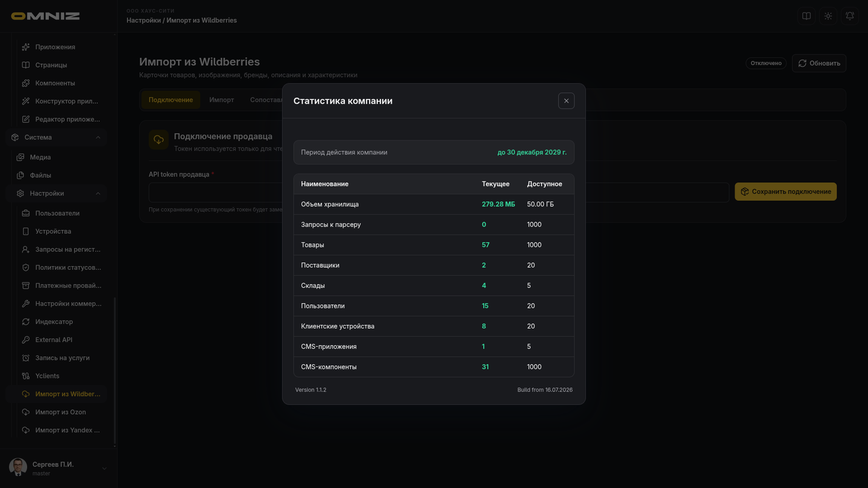This screenshot has height=488, width=868.
Task: Click the Запросы к парсеру row label
Action: coord(331,225)
